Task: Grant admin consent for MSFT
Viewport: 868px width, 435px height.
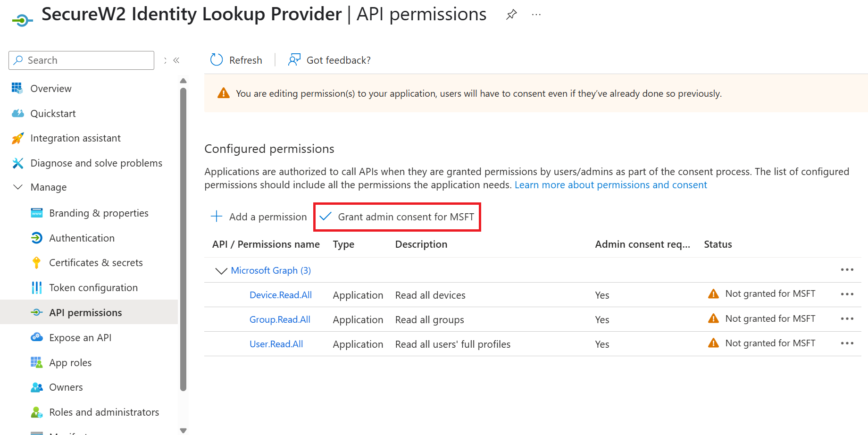Action: click(397, 217)
